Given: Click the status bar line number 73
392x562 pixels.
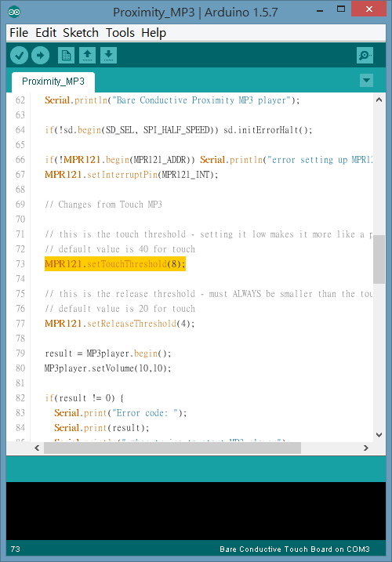Looking at the screenshot, I should point(16,549).
